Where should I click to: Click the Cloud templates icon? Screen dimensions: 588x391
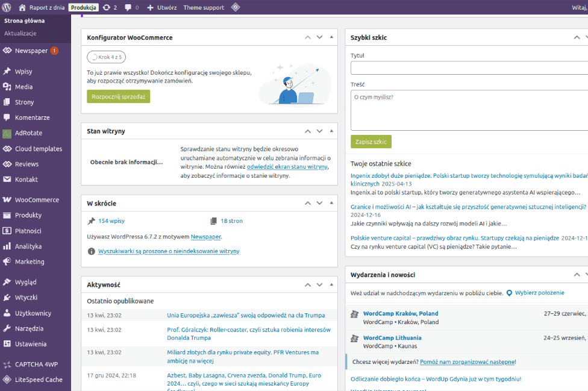pos(7,148)
